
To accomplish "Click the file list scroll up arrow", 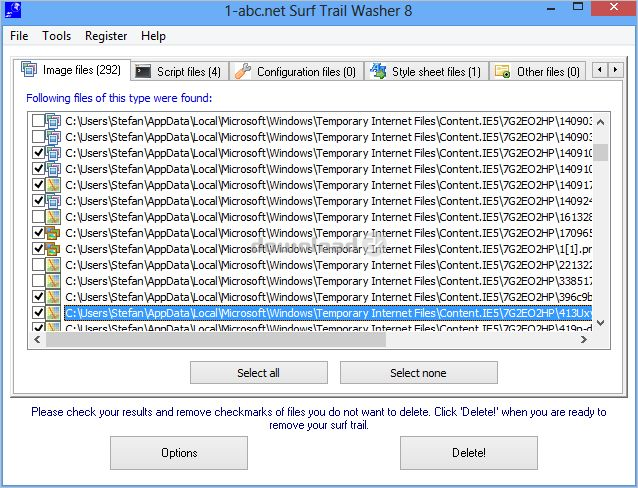I will pos(601,122).
